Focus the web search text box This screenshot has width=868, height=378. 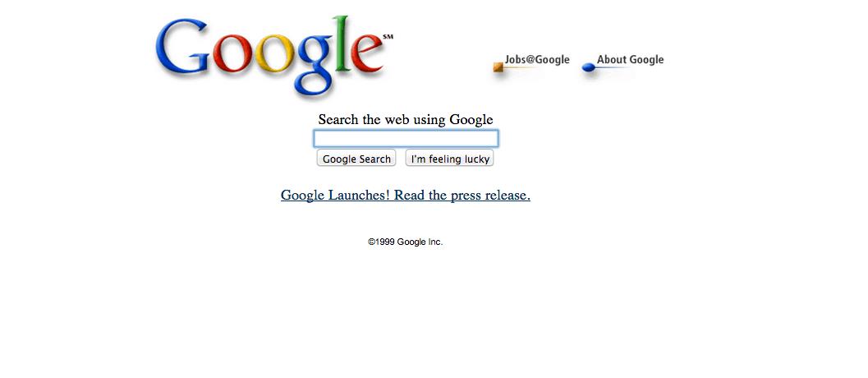point(406,139)
